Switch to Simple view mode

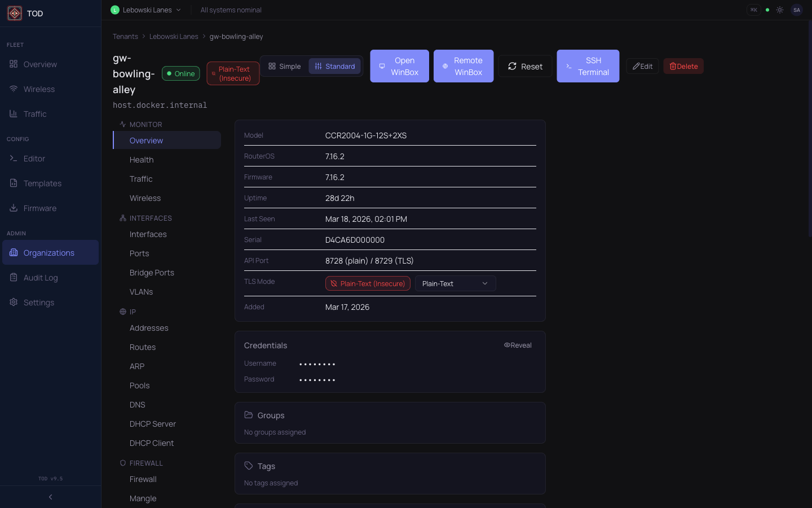tap(285, 66)
